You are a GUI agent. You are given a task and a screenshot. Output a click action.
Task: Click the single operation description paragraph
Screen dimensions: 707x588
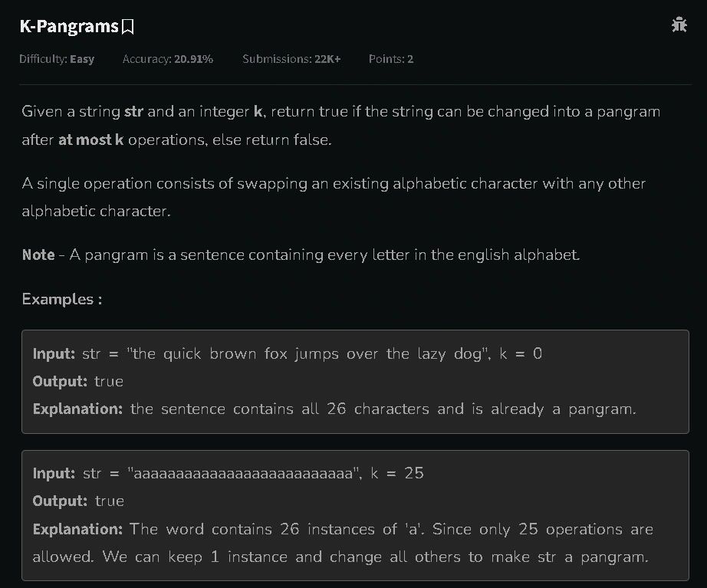334,197
